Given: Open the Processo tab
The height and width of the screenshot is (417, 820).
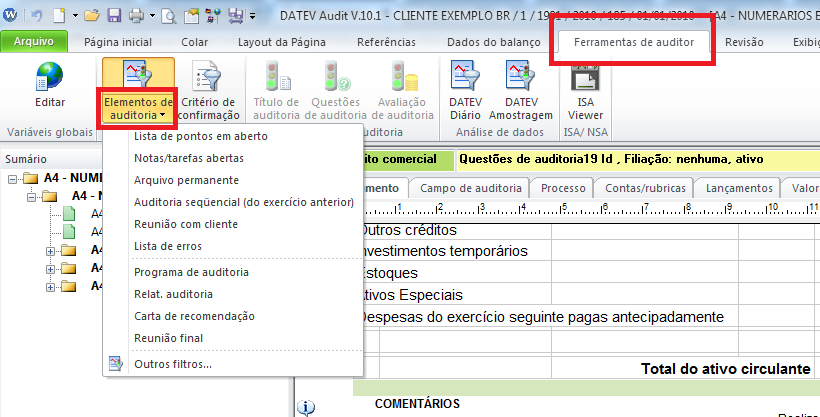Looking at the screenshot, I should [x=563, y=188].
